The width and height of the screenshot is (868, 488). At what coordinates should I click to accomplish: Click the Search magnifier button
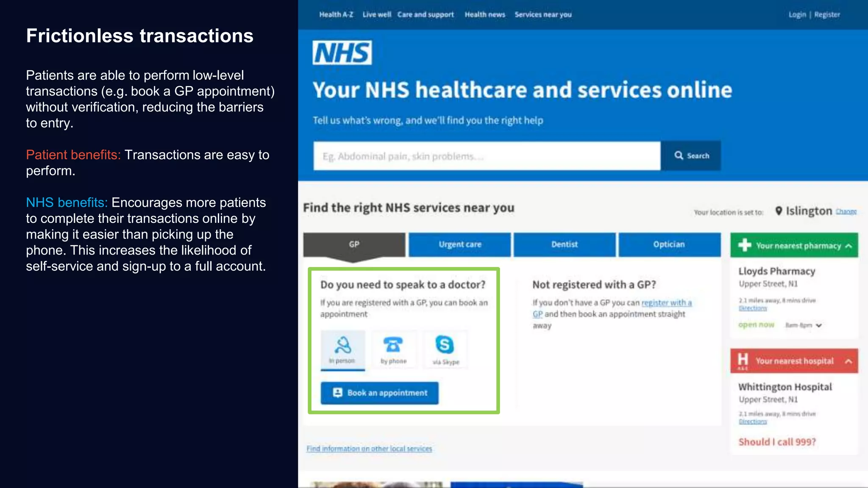tap(691, 155)
